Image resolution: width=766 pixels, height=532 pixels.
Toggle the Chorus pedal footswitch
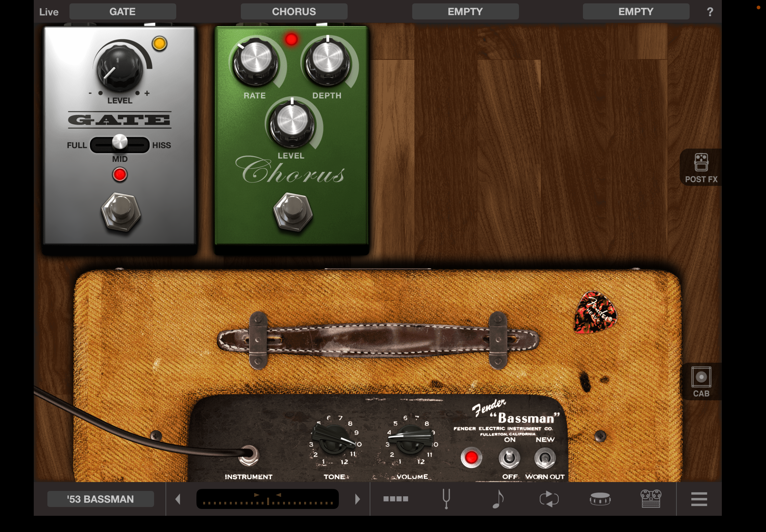pyautogui.click(x=292, y=212)
